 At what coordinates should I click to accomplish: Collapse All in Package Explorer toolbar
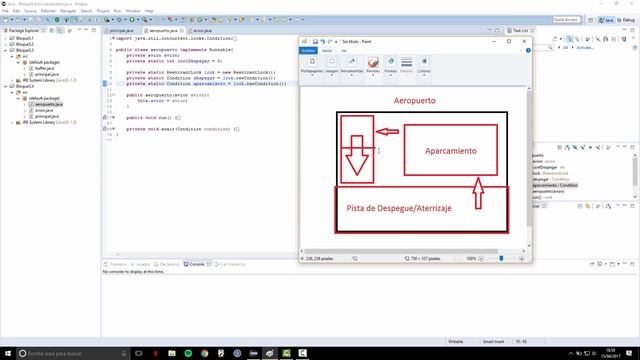point(52,31)
